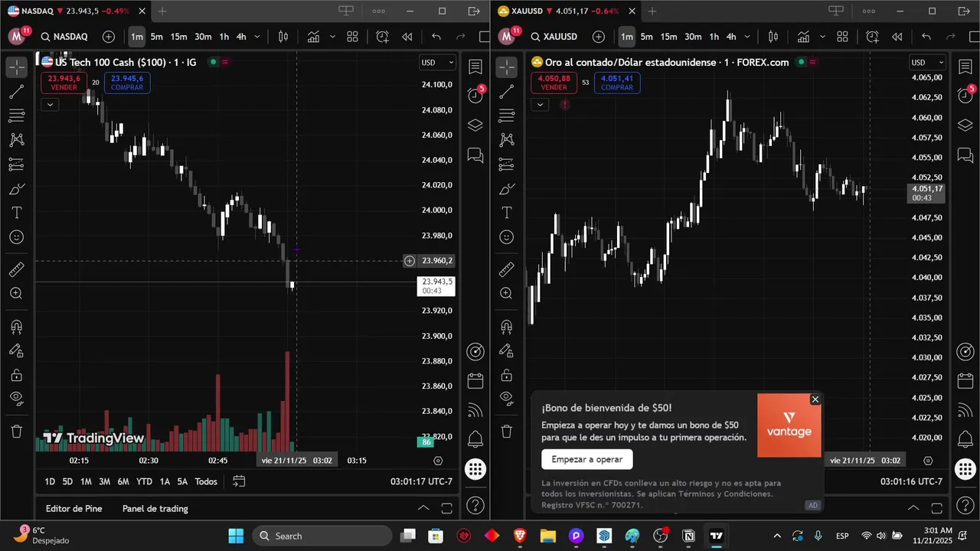Screen dimensions: 980x551
Task: Undo last action in NASDAQ window
Action: pos(436,37)
